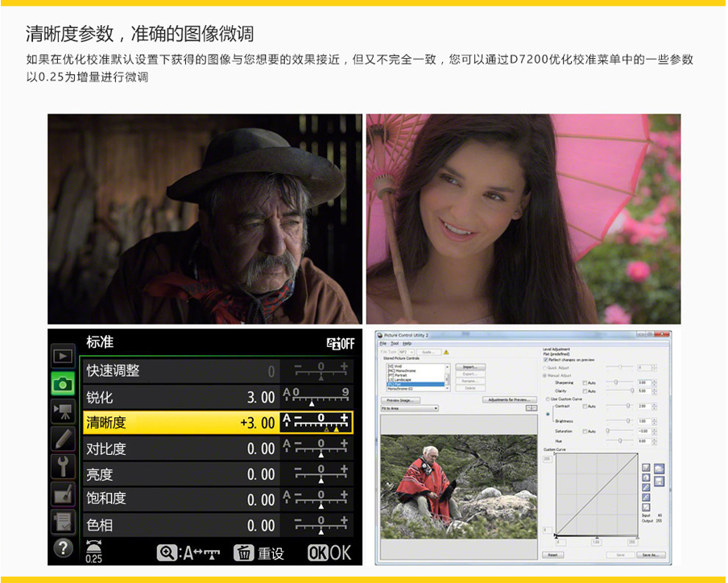
Task: Adjust the Hue slider handle
Action: pyautogui.click(x=620, y=440)
